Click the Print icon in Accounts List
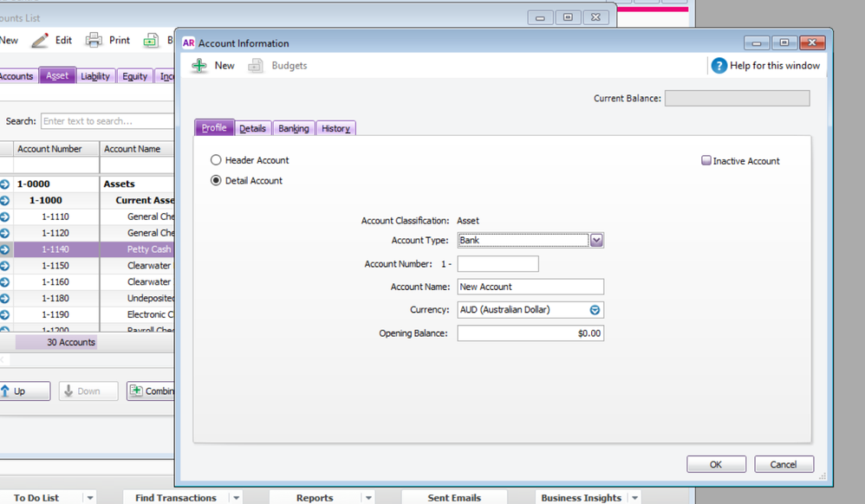The height and width of the screenshot is (504, 865). tap(94, 40)
